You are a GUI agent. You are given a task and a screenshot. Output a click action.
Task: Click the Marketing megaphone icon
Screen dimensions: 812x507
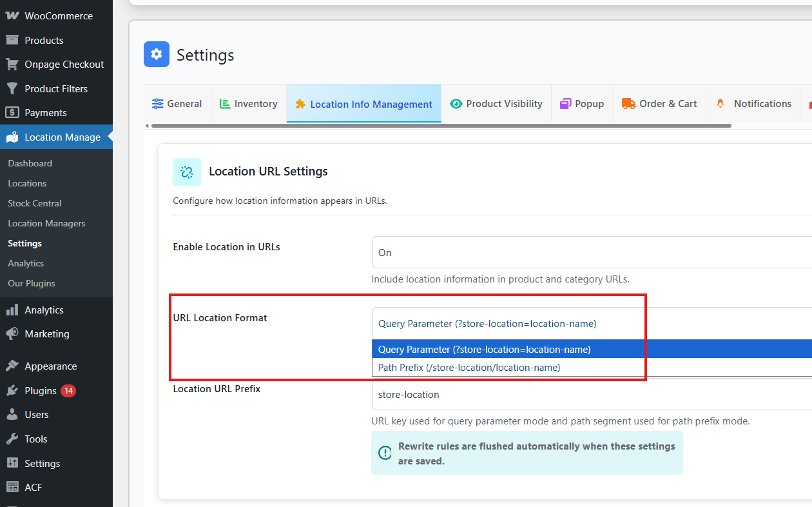(x=12, y=333)
